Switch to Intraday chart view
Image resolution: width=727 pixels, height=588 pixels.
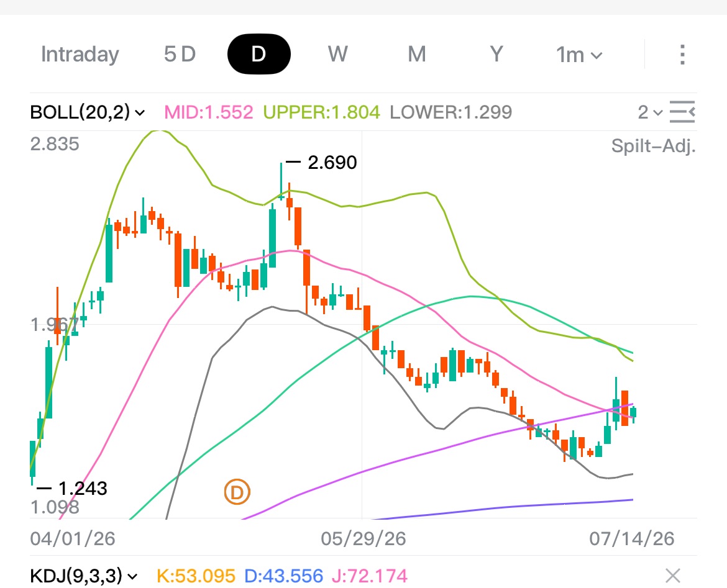point(80,54)
